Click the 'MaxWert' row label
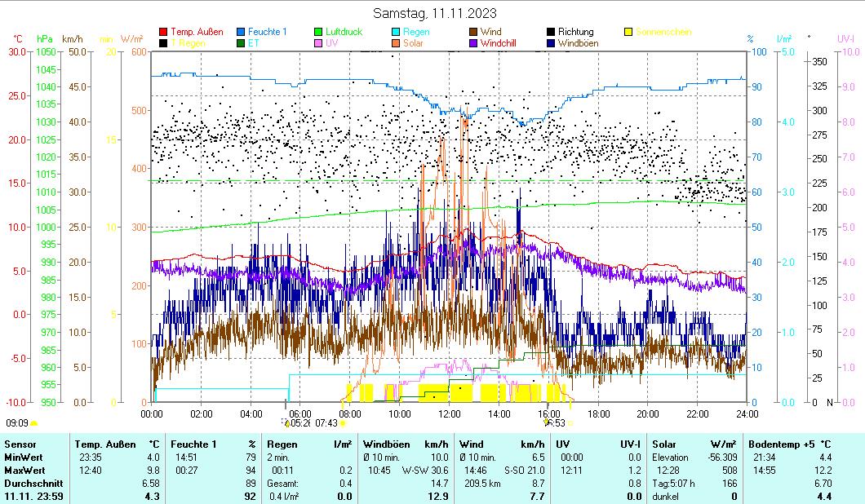This screenshot has height=504, width=865. (24, 471)
